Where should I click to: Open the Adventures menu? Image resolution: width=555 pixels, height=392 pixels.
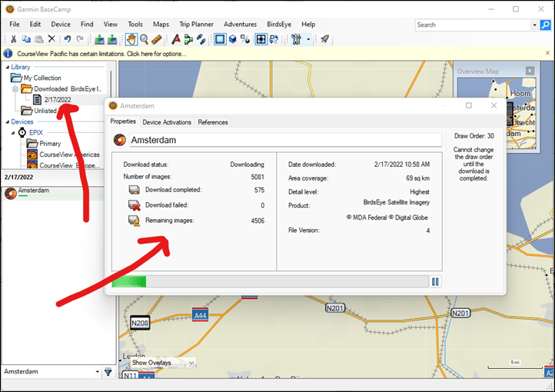pos(240,25)
